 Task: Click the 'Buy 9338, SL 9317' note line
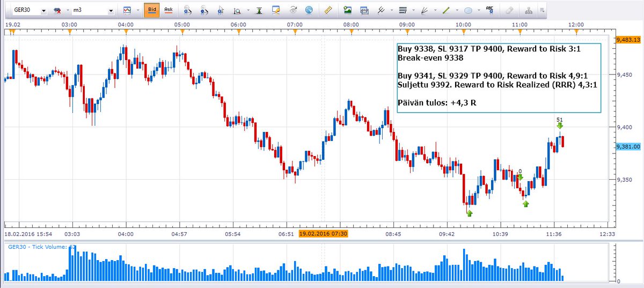pyautogui.click(x=489, y=49)
